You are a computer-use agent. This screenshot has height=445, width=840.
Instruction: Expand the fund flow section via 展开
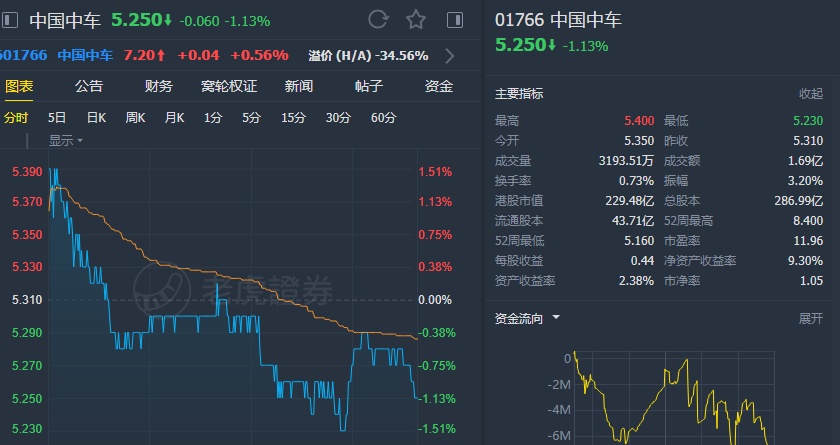click(810, 318)
